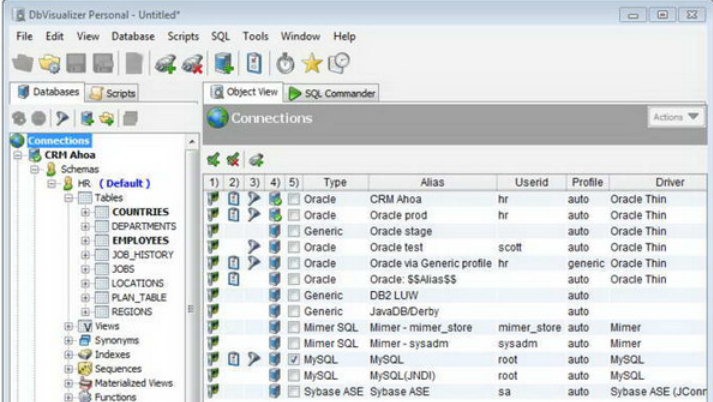This screenshot has width=713, height=402.
Task: Collapse the Tables tree node
Action: point(69,198)
